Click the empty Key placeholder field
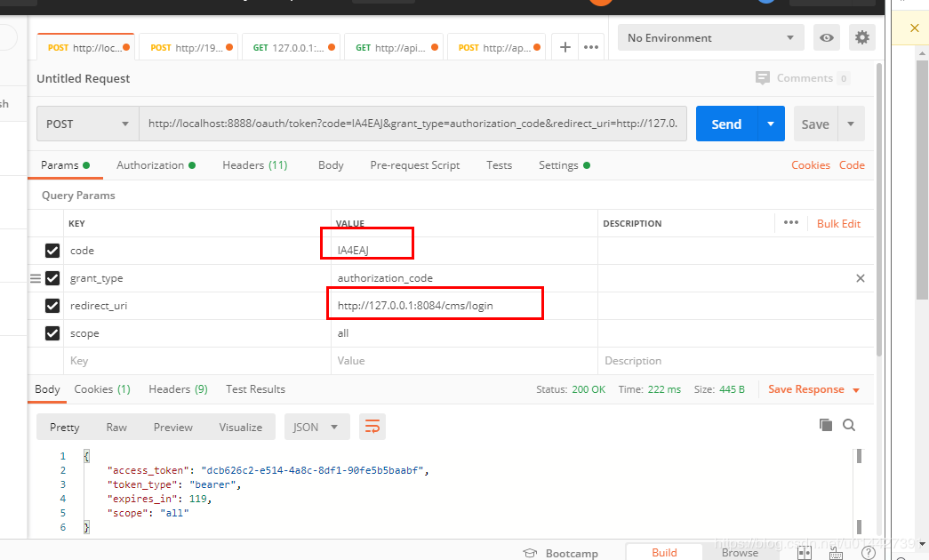Screen dimensions: 929x560 tap(196, 361)
